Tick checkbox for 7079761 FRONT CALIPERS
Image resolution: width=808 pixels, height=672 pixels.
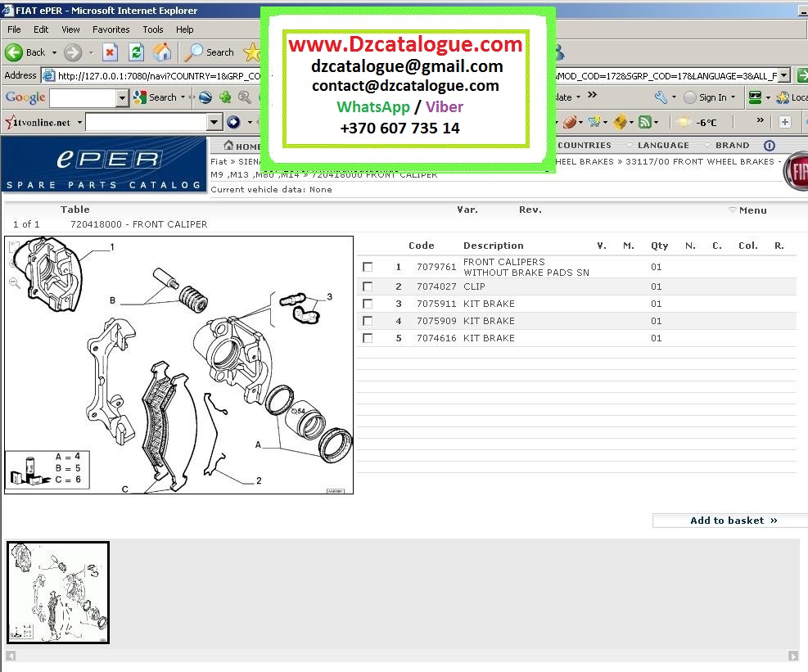pyautogui.click(x=368, y=267)
